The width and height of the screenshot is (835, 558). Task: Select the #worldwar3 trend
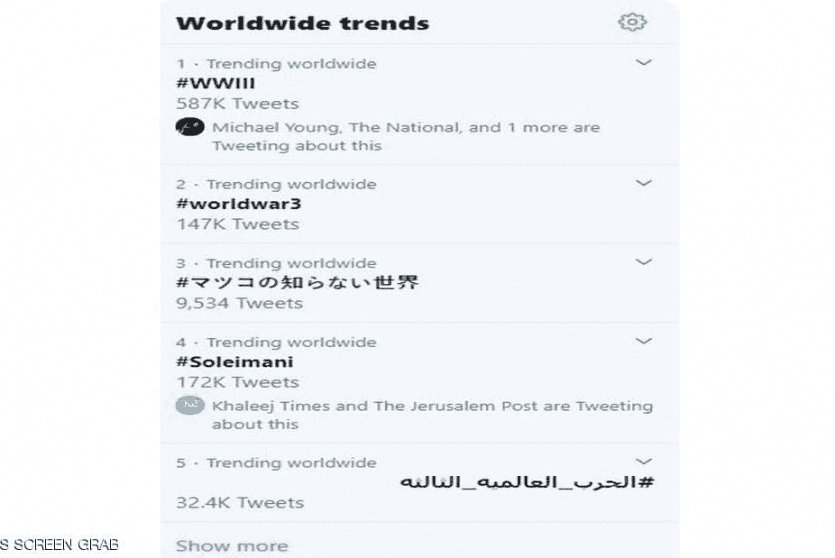pos(238,204)
